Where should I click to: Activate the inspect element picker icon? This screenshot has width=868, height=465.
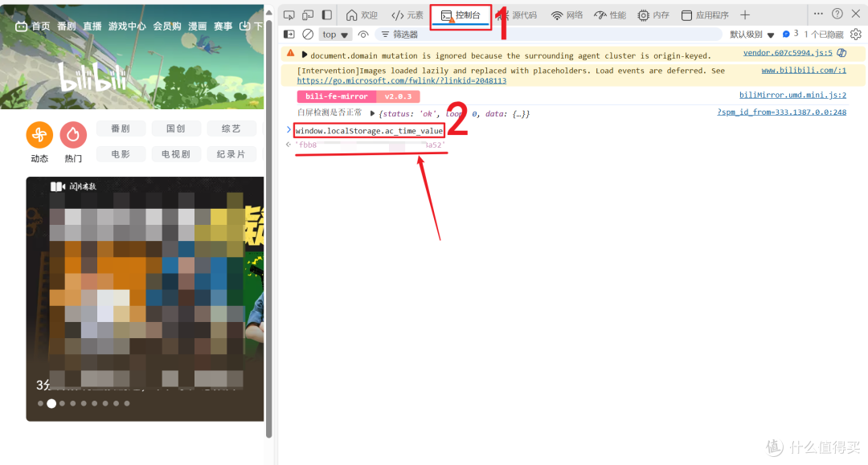pos(289,15)
